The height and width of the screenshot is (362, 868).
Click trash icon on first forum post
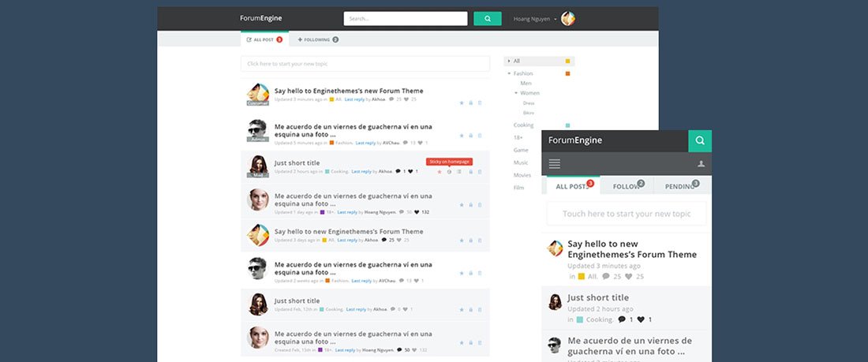click(480, 103)
